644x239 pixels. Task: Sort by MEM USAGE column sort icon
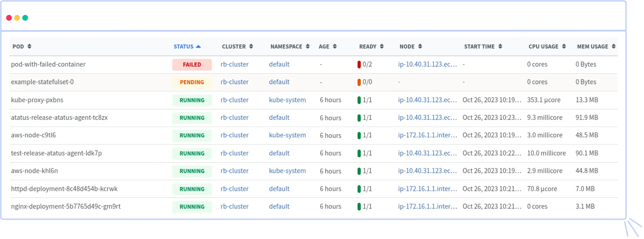pos(614,46)
